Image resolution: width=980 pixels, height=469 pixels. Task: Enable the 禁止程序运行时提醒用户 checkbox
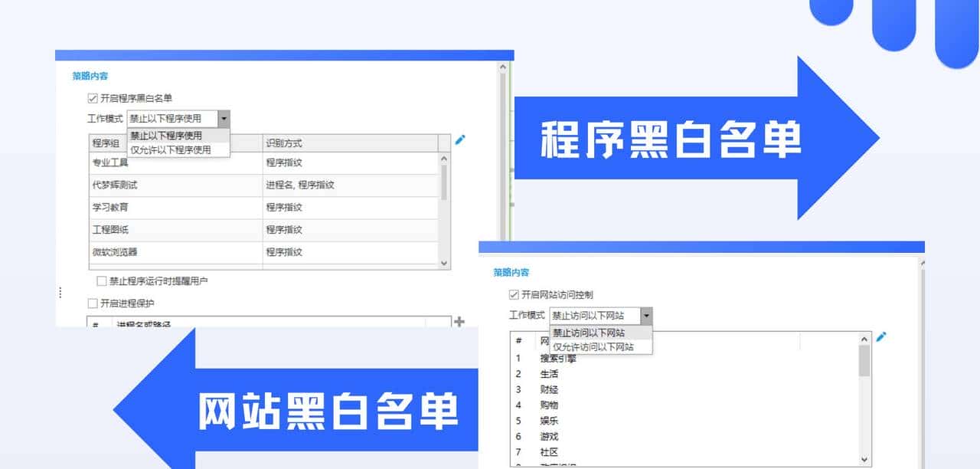pos(101,280)
